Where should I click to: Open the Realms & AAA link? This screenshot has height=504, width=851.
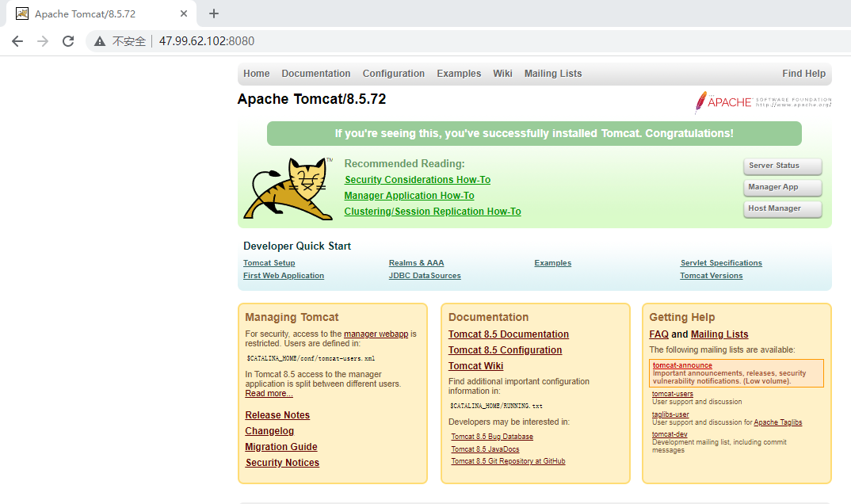pos(416,262)
